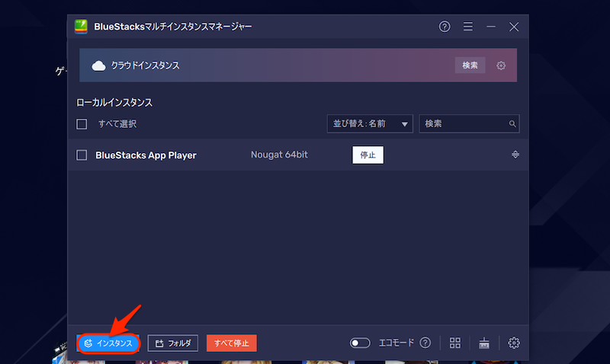The width and height of the screenshot is (610, 364).
Task: Click the reorder handle on the App Player row
Action: point(515,155)
